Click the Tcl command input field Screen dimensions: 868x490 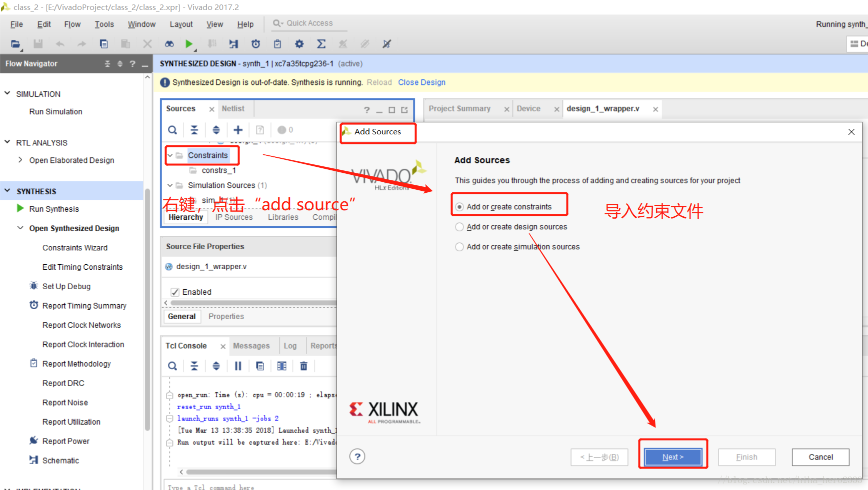[x=250, y=486]
